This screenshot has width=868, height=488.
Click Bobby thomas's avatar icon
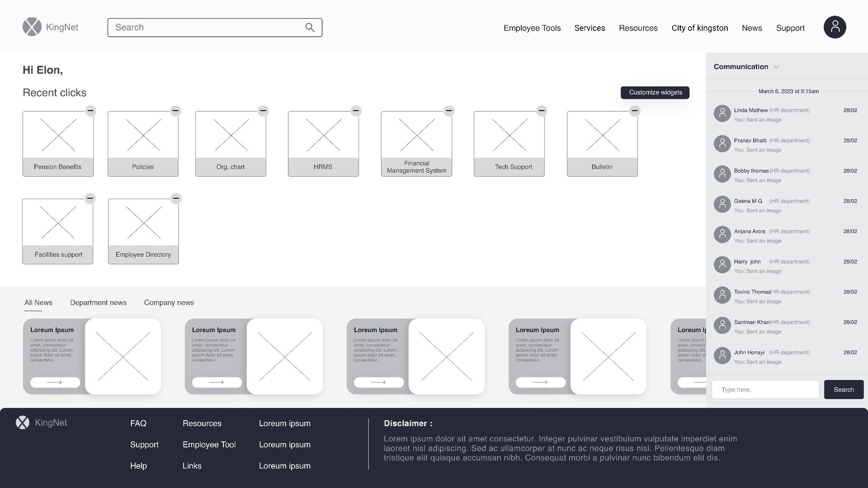click(722, 174)
